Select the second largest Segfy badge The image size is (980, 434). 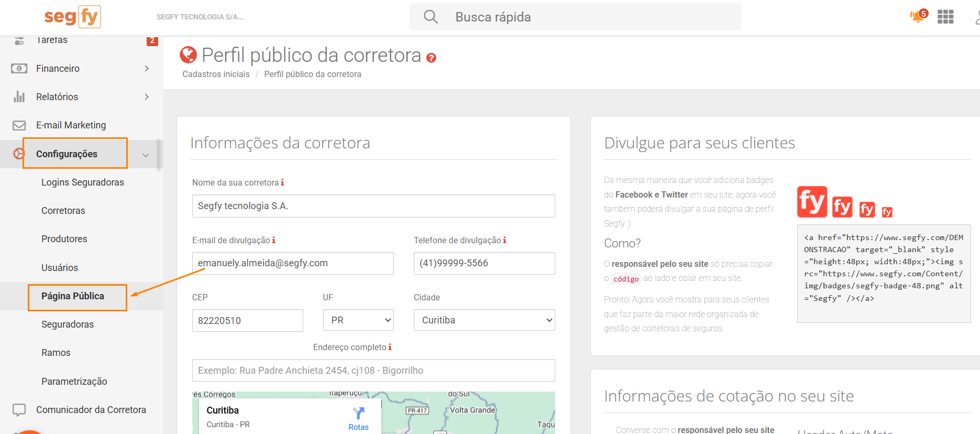[842, 207]
